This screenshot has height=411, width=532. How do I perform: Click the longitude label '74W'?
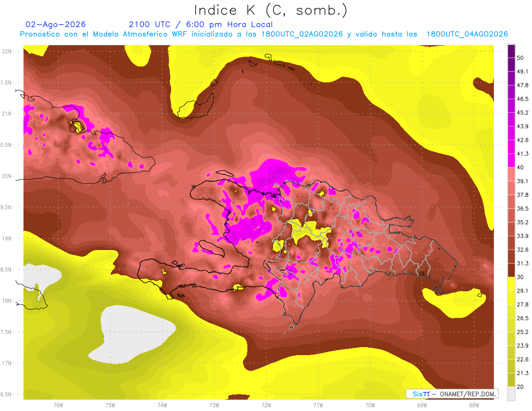[x=162, y=405]
